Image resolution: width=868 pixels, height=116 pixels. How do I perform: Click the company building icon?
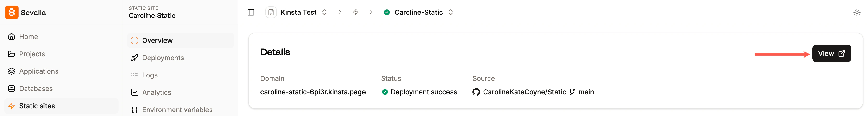(271, 13)
